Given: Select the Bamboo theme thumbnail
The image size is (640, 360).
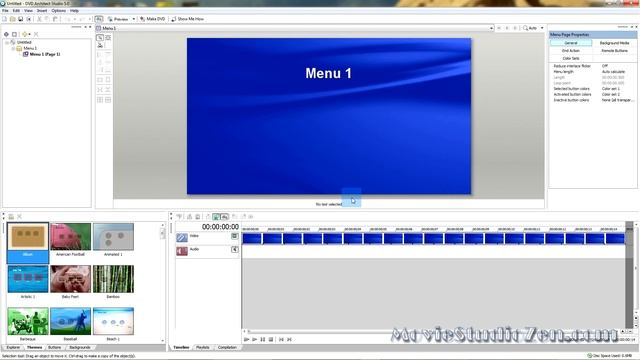Looking at the screenshot, I should pos(113,279).
